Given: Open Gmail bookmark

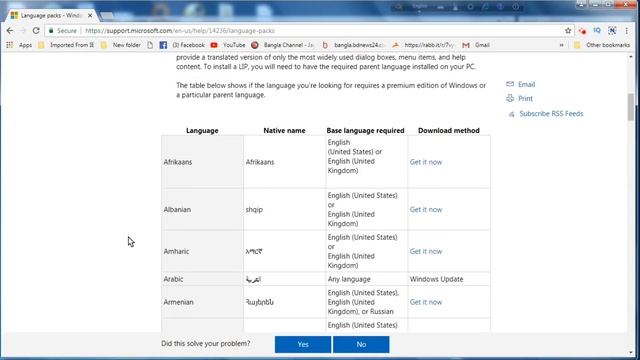Looking at the screenshot, I should tap(476, 45).
